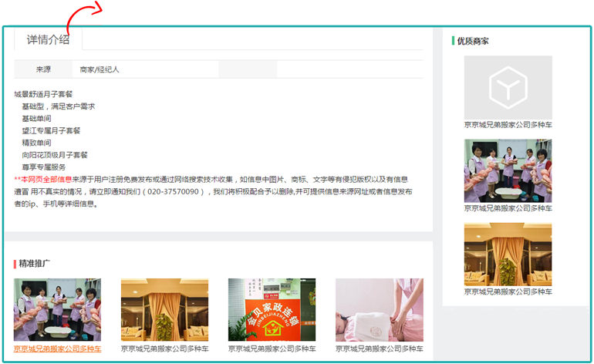Screen dimensions: 594x364
Task: Open nurses-with-babies photo in 优质商家 sidebar
Action: 508,170
